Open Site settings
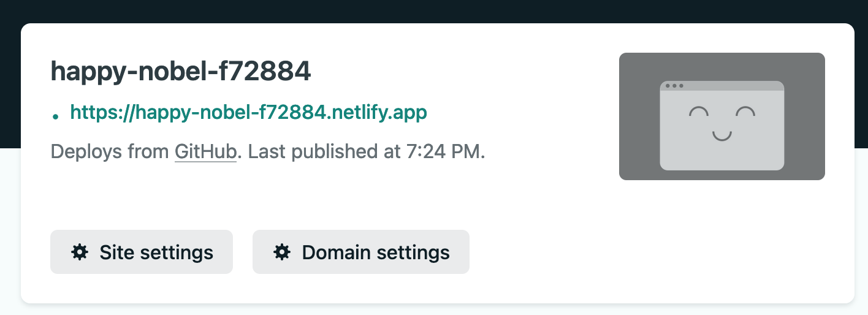The image size is (868, 315). [x=142, y=252]
